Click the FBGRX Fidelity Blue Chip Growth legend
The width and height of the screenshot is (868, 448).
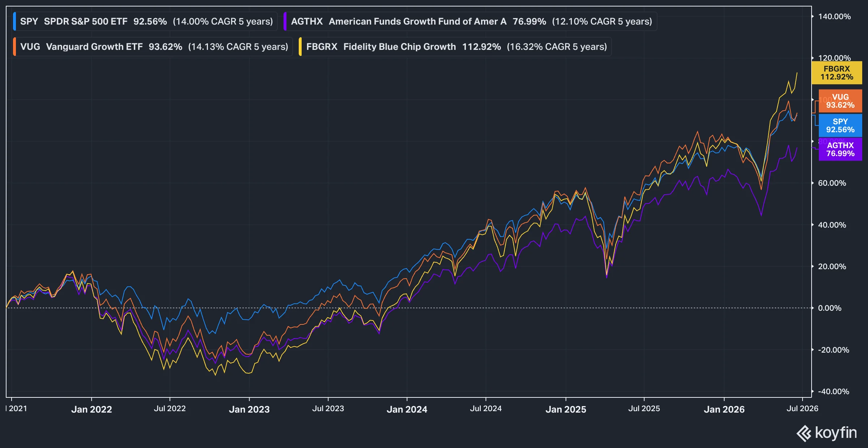tap(455, 47)
